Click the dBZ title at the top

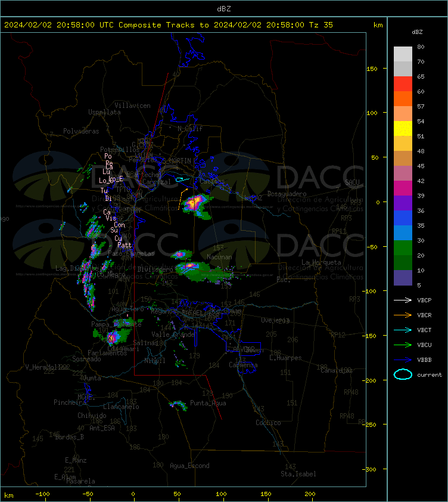pos(223,8)
